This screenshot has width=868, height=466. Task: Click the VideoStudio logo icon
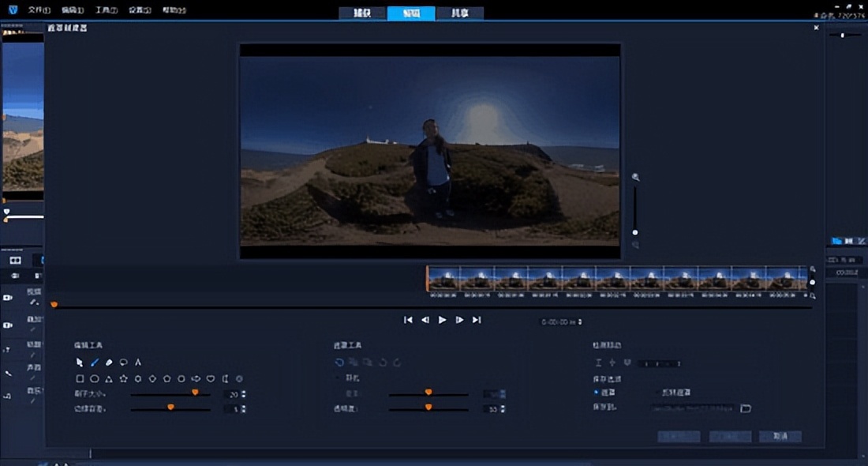point(13,9)
